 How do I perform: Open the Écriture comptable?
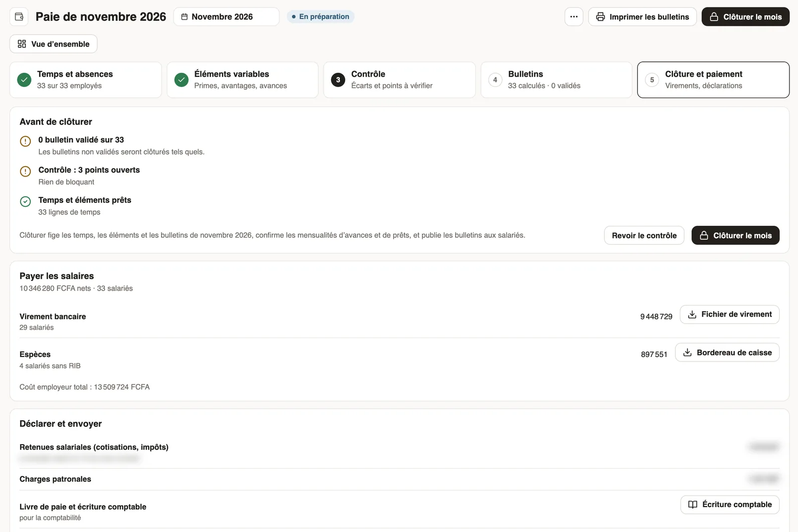click(730, 505)
